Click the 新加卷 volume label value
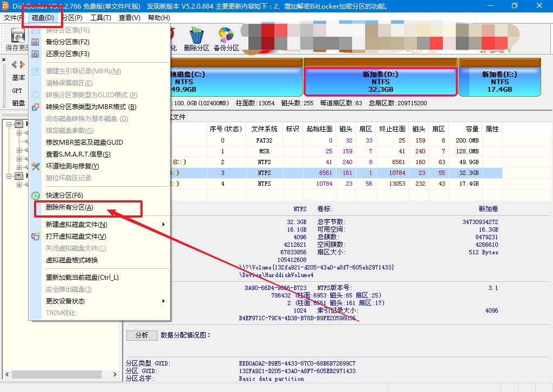This screenshot has height=392, width=553. tap(488, 209)
